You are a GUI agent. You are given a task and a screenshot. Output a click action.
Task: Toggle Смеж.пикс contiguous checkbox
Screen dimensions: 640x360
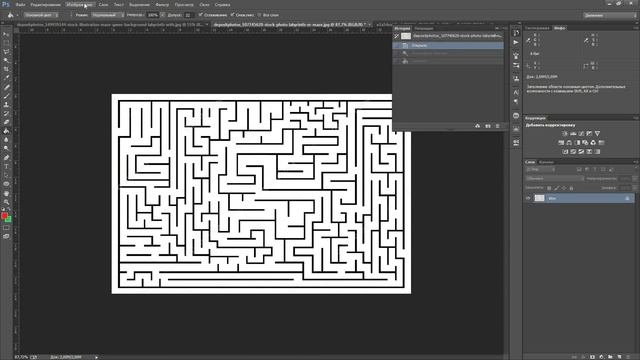click(232, 15)
